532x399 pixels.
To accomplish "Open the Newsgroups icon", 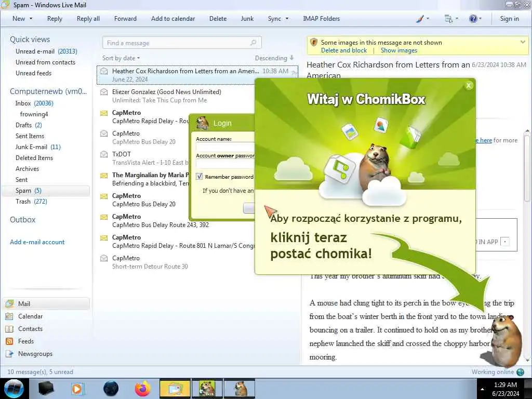I will pyautogui.click(x=9, y=354).
